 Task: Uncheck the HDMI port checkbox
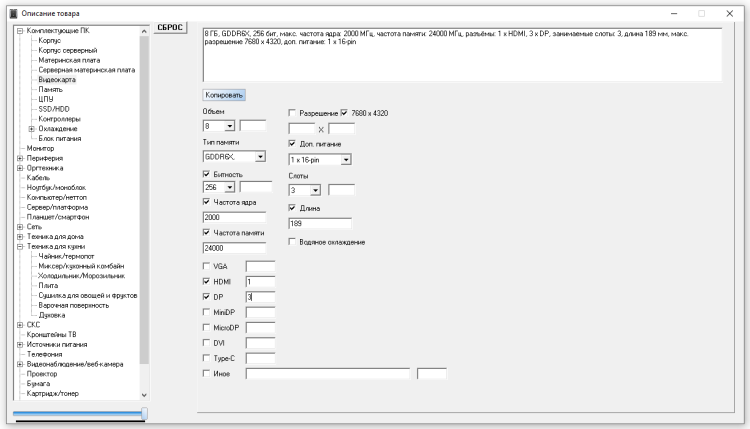(x=207, y=282)
